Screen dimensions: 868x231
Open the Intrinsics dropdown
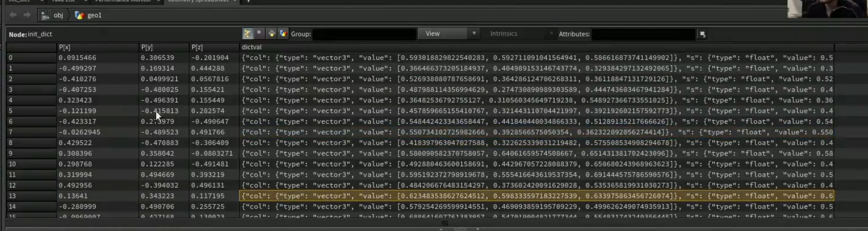pyautogui.click(x=521, y=34)
